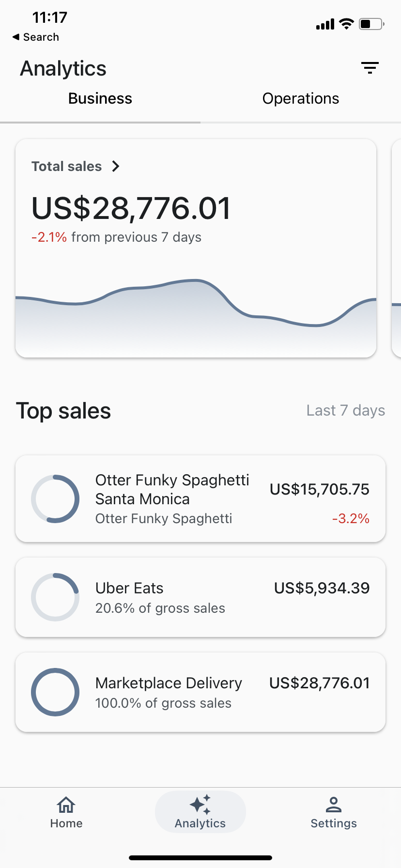Tap the Analytics sparkle icon
This screenshot has width=401, height=868.
click(x=200, y=805)
